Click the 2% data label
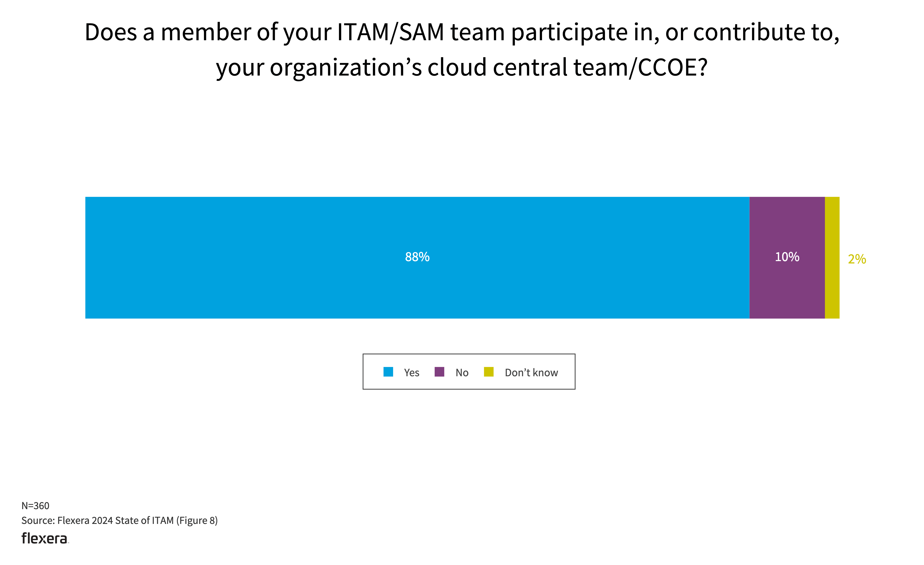This screenshot has height=565, width=924. pos(857,259)
